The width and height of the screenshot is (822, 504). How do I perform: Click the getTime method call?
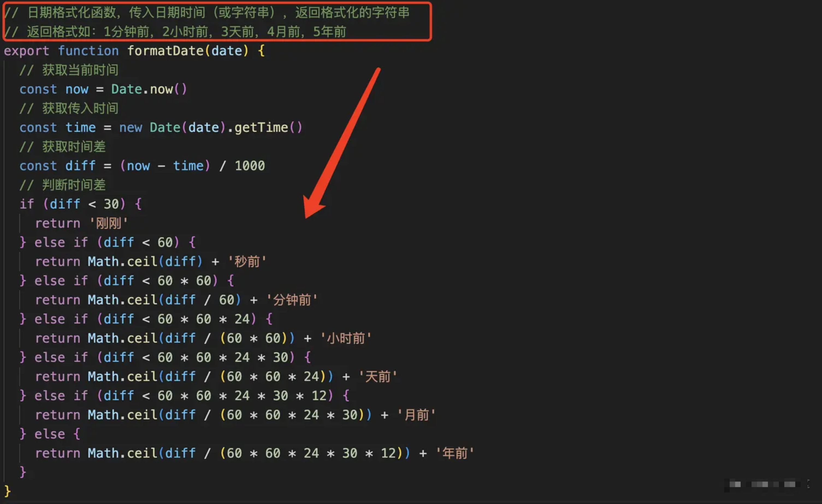click(x=261, y=128)
